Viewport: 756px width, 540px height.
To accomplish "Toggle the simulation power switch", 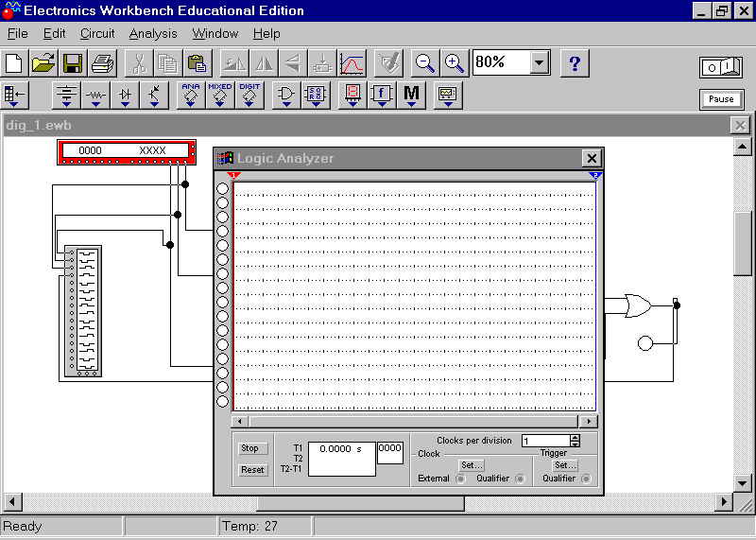I will 721,67.
